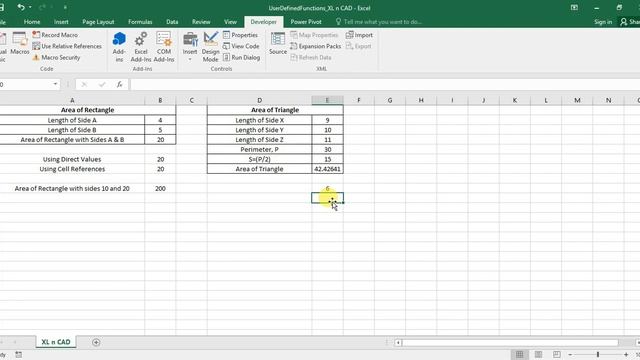Screen dimensions: 640x360
Task: Click Refresh Data
Action: coord(311,58)
